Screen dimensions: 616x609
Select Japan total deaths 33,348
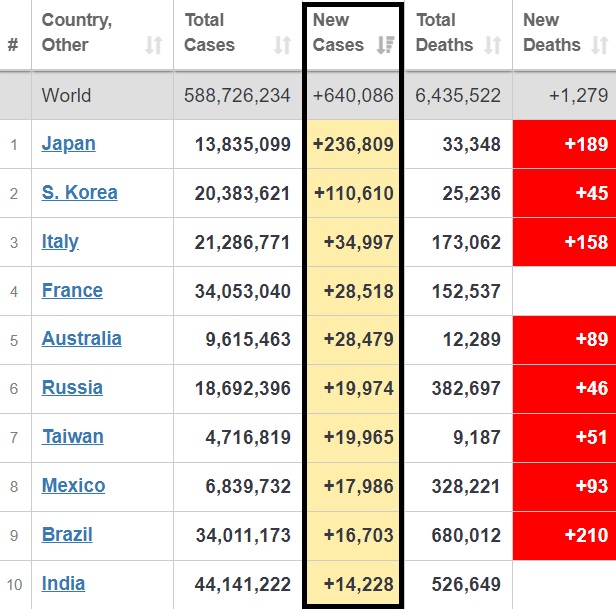(472, 144)
